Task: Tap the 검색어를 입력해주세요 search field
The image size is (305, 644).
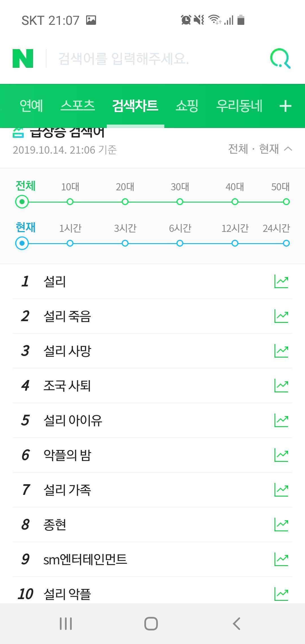Action: (152, 59)
